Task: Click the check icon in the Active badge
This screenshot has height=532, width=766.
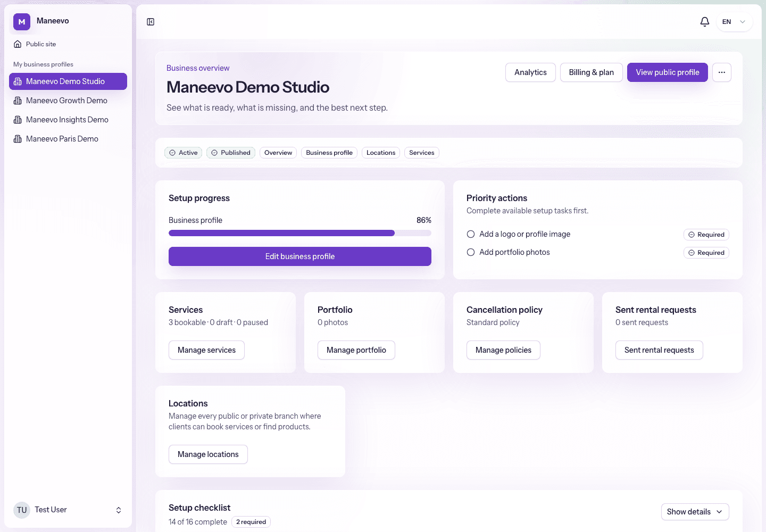Action: (172, 153)
